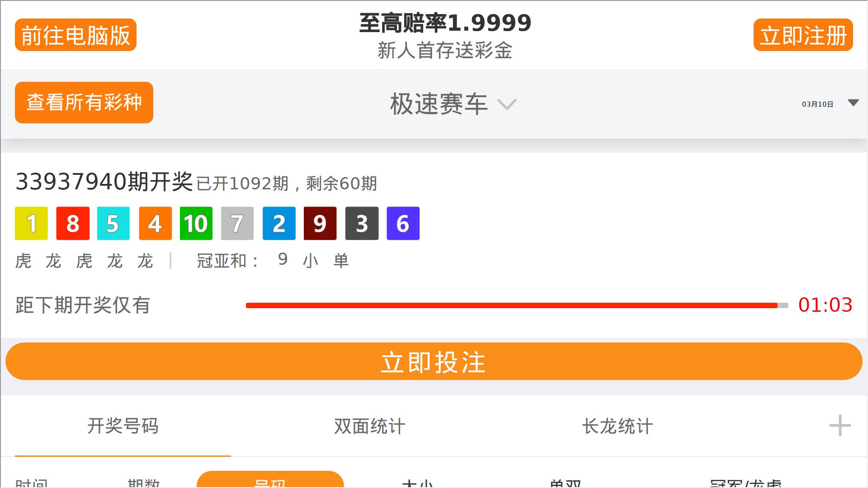
Task: Click the yellow number 1 ball
Action: (x=31, y=223)
